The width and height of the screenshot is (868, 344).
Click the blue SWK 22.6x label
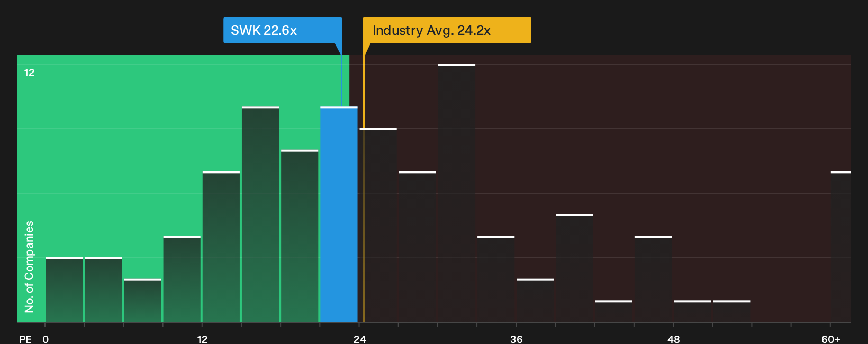283,30
